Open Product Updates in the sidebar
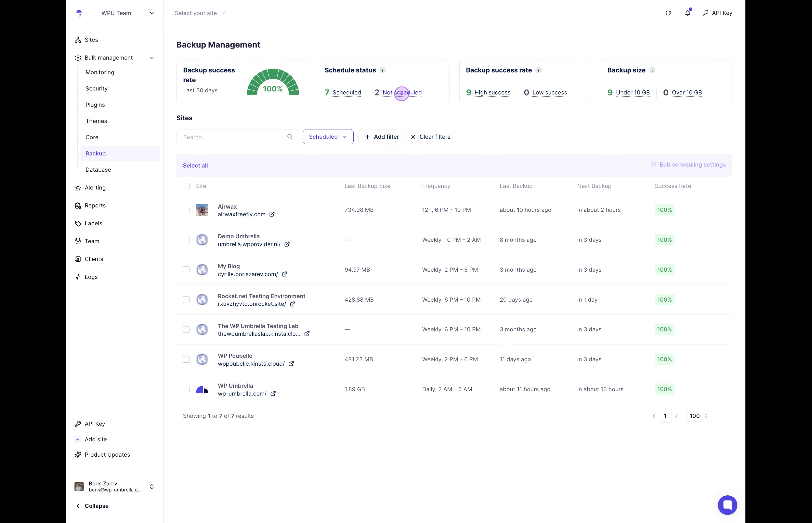The height and width of the screenshot is (523, 812). pyautogui.click(x=107, y=455)
